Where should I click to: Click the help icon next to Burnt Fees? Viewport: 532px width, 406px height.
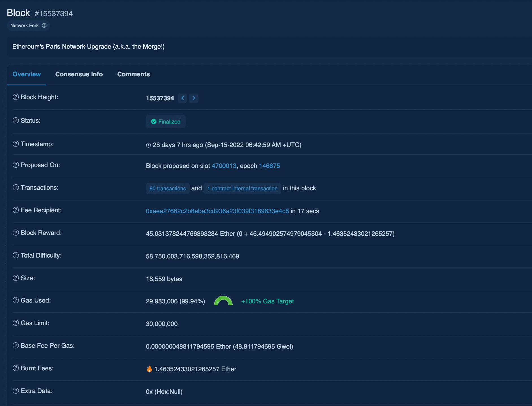tap(16, 368)
